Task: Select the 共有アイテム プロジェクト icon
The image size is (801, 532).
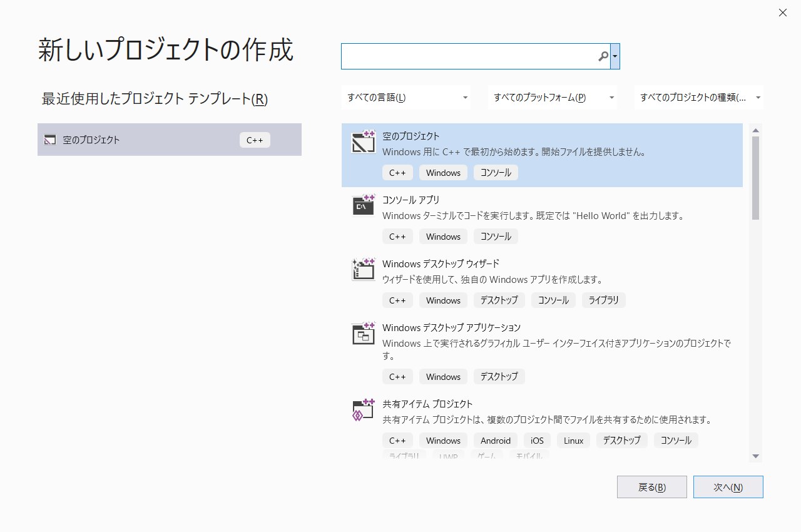Action: pyautogui.click(x=364, y=410)
